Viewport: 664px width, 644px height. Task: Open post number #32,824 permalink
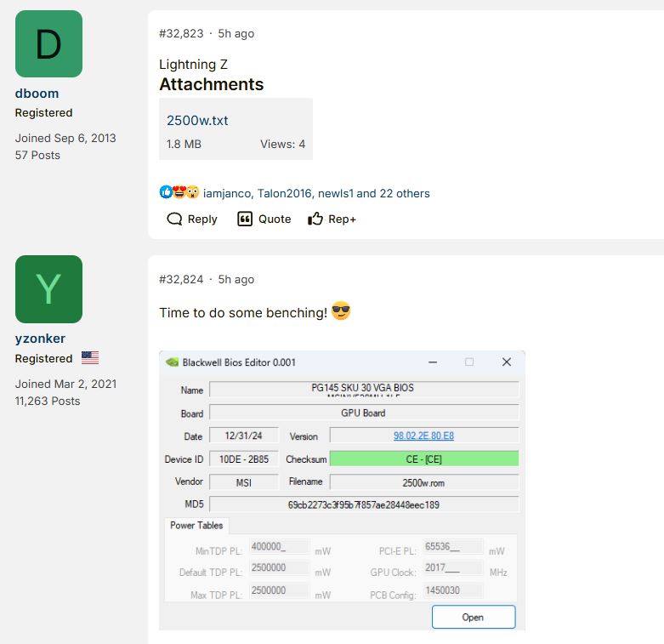(x=181, y=279)
